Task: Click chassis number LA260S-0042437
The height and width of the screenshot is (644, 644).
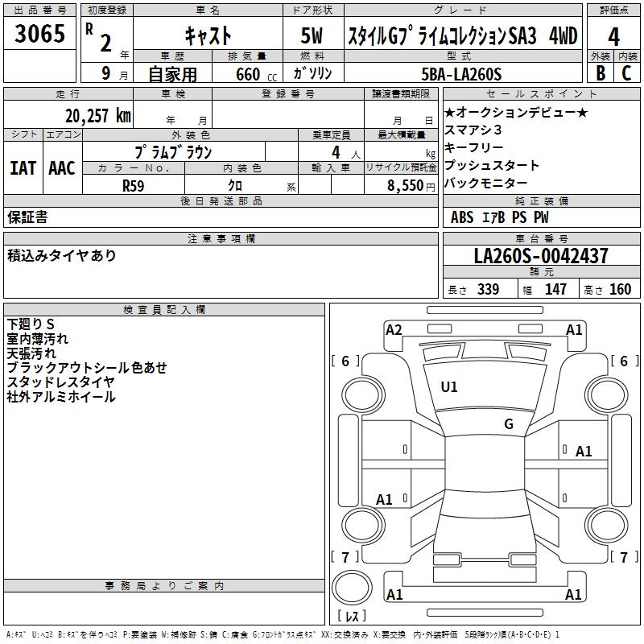Action: pyautogui.click(x=541, y=255)
